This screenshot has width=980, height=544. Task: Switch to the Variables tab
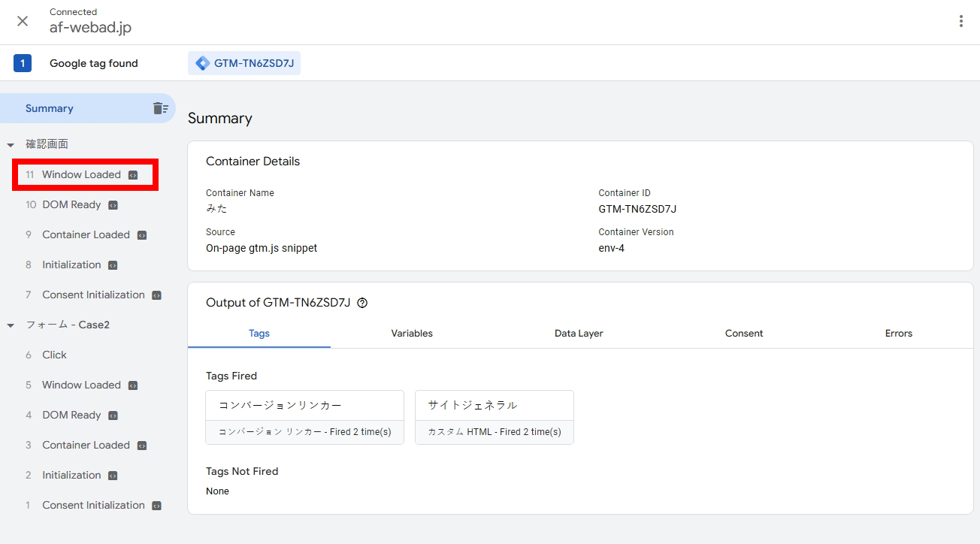pos(412,333)
